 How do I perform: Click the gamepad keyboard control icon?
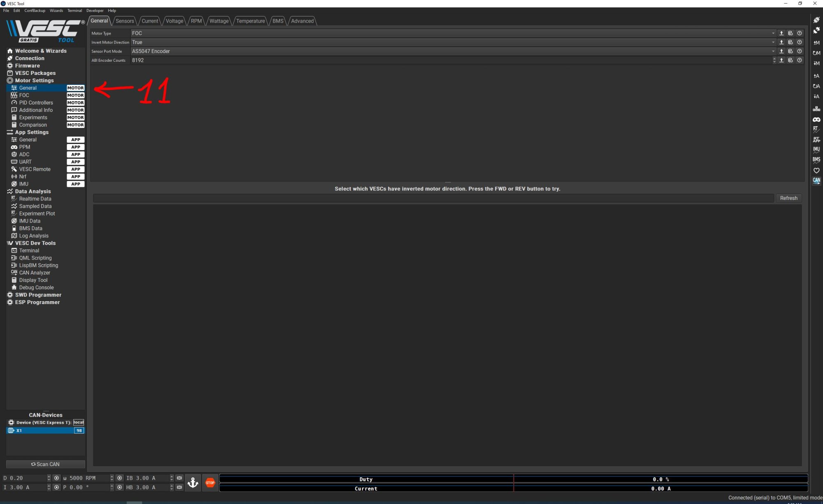click(x=816, y=119)
